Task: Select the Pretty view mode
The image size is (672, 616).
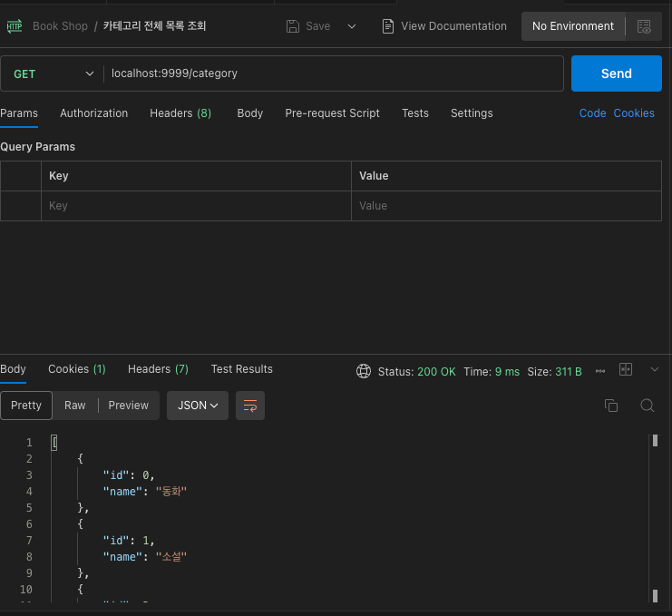Action: (x=26, y=406)
